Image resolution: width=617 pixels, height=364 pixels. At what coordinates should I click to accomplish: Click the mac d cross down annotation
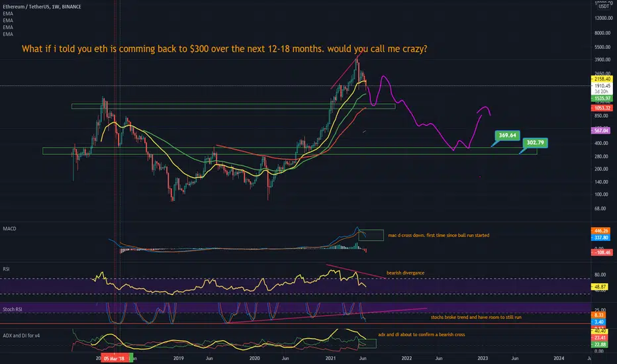(x=439, y=236)
